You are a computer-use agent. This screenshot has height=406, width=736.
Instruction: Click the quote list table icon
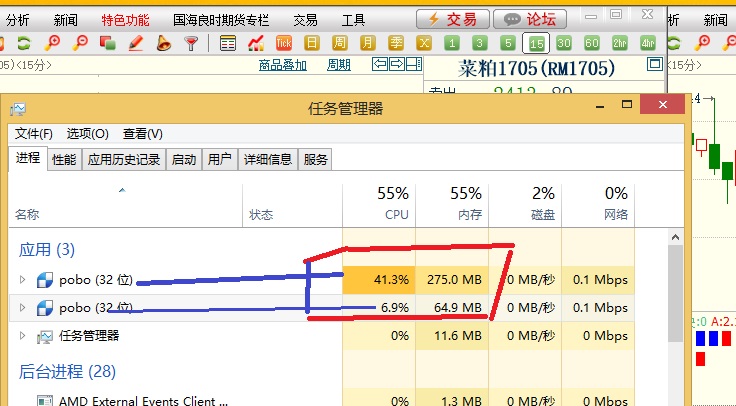pyautogui.click(x=228, y=43)
